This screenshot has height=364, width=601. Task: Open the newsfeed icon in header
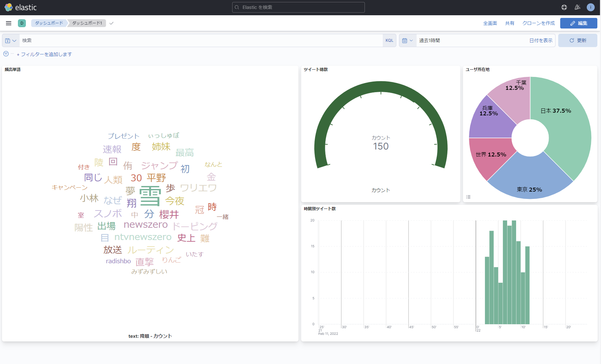[577, 7]
